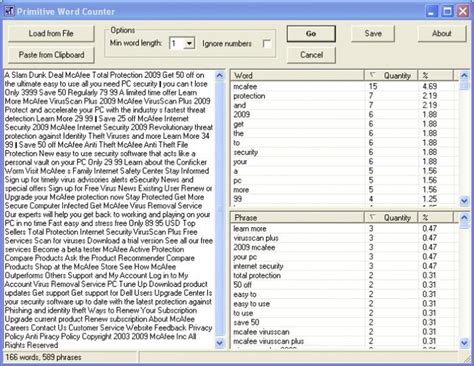The image size is (474, 366).
Task: Click the Primitive Word Counter title bar icon
Action: tap(9, 11)
